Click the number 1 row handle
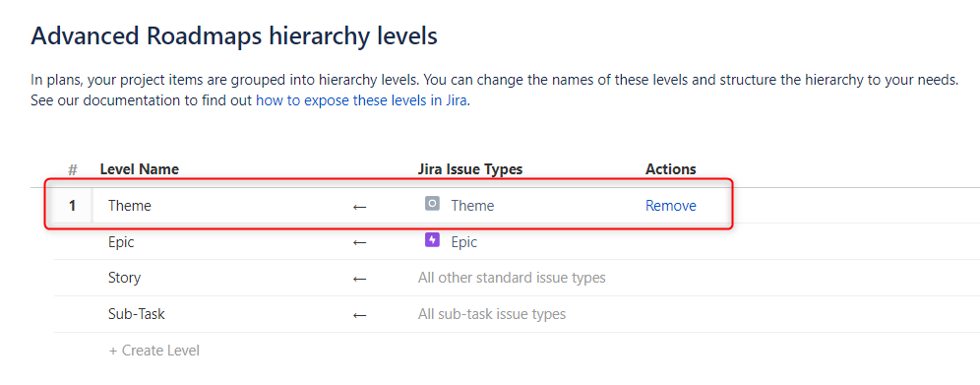The width and height of the screenshot is (980, 385). 72,206
